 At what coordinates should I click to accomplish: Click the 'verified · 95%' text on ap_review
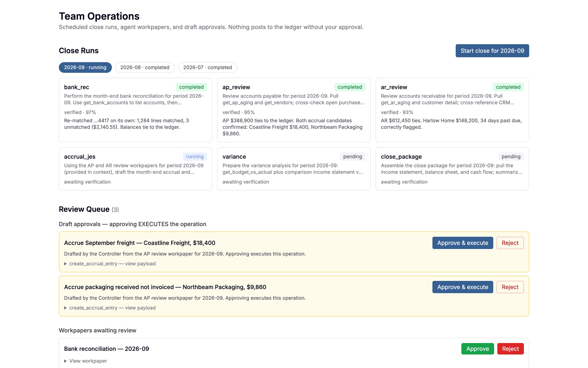tap(238, 112)
